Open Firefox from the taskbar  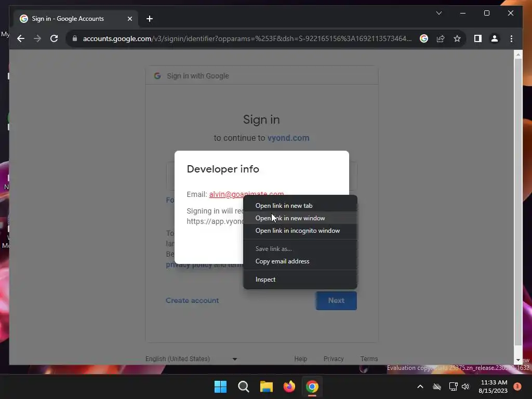tap(289, 387)
